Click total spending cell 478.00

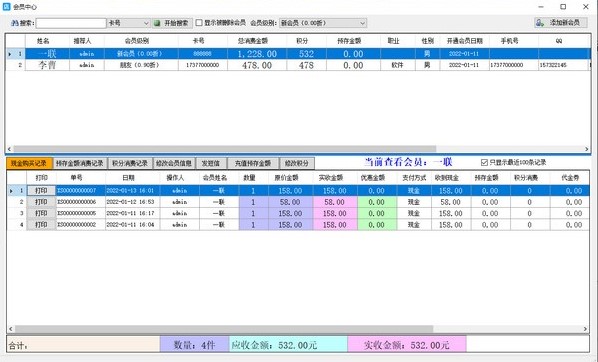257,65
